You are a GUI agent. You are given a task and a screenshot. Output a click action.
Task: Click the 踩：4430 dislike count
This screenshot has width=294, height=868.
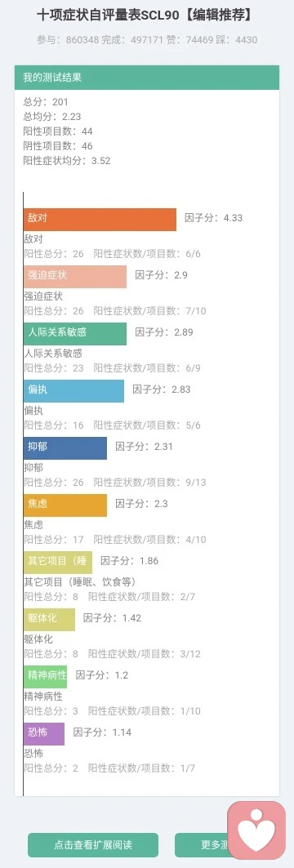coord(240,40)
